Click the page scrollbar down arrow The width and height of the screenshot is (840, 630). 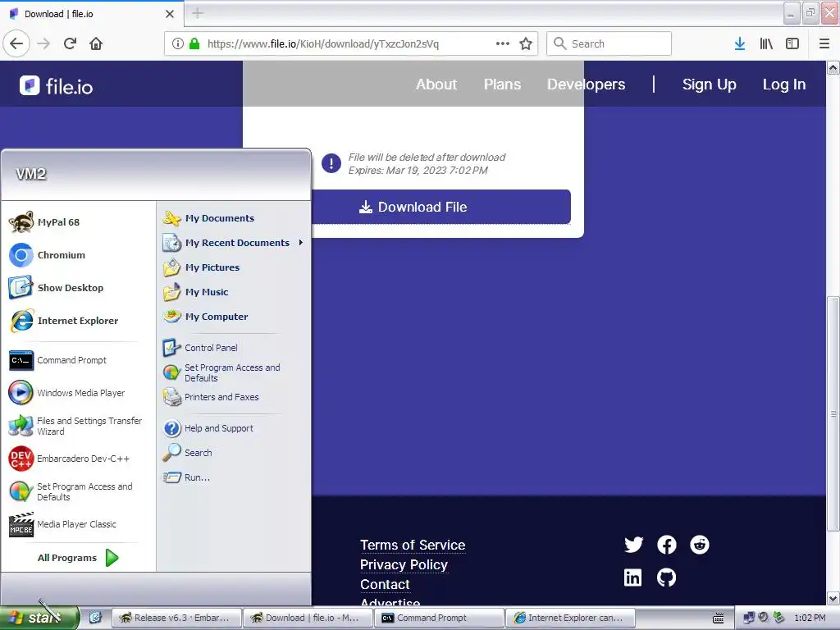tap(833, 598)
